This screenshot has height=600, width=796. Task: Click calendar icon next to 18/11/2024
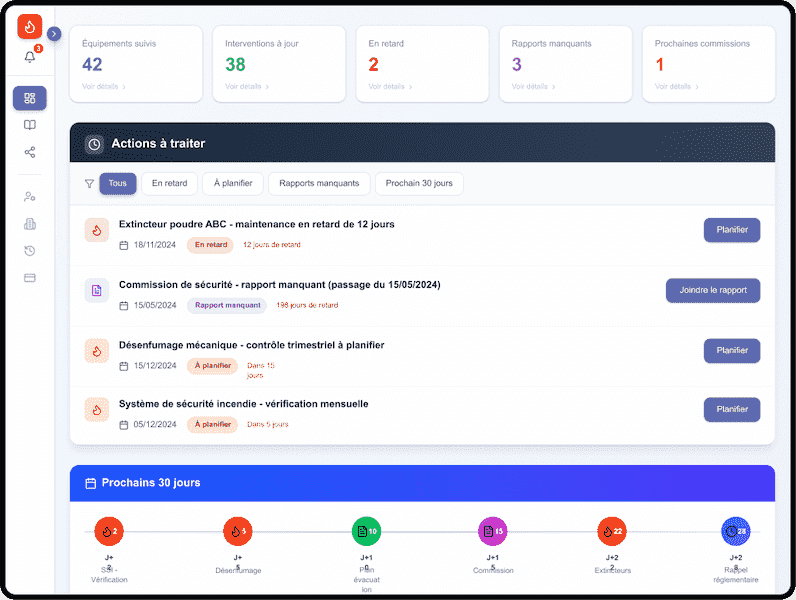(x=123, y=245)
